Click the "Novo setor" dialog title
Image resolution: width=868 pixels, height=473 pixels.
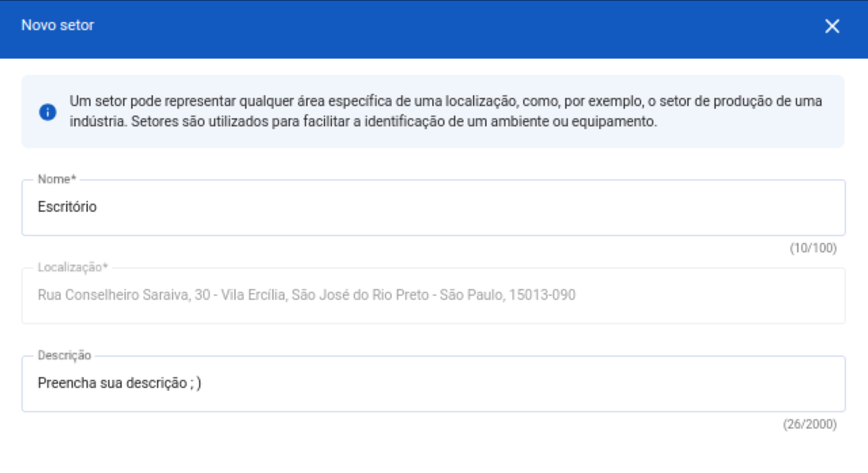pos(58,26)
